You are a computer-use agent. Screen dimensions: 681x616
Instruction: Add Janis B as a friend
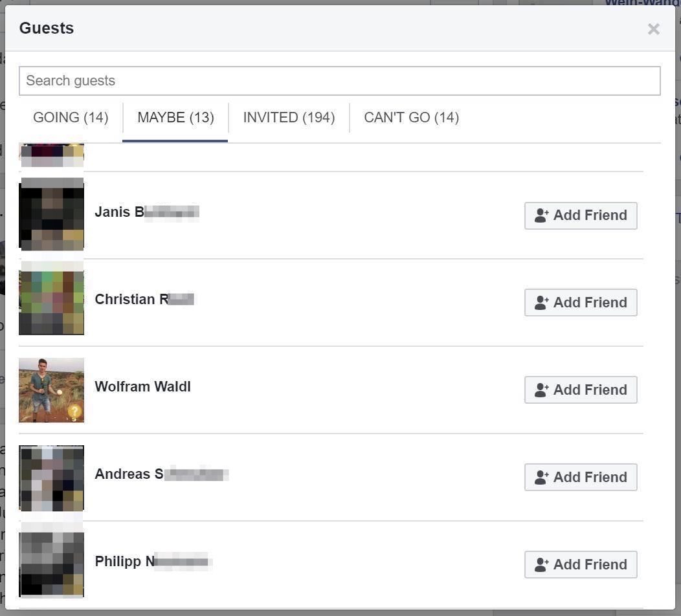coord(581,215)
